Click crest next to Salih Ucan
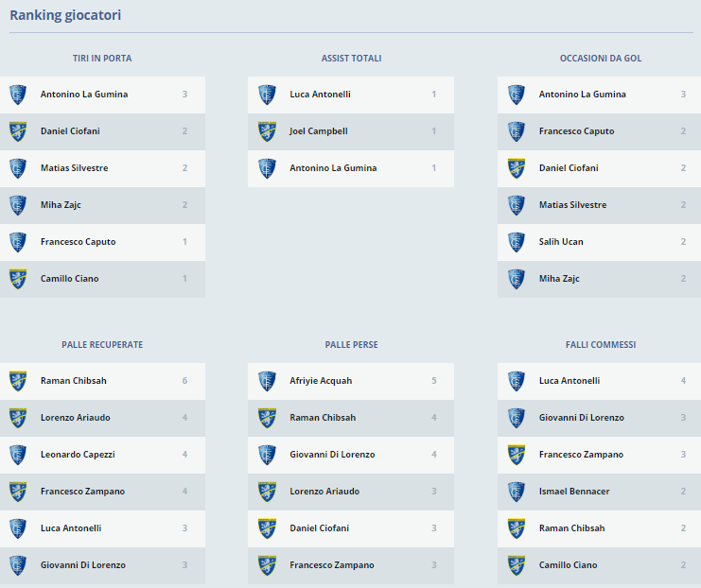The image size is (701, 588). tap(516, 242)
